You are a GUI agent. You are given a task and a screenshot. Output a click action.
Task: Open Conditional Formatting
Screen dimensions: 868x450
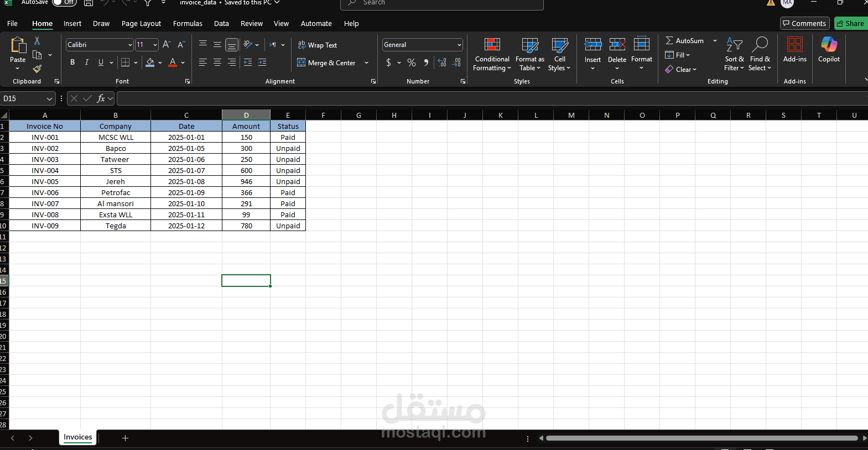click(x=492, y=54)
